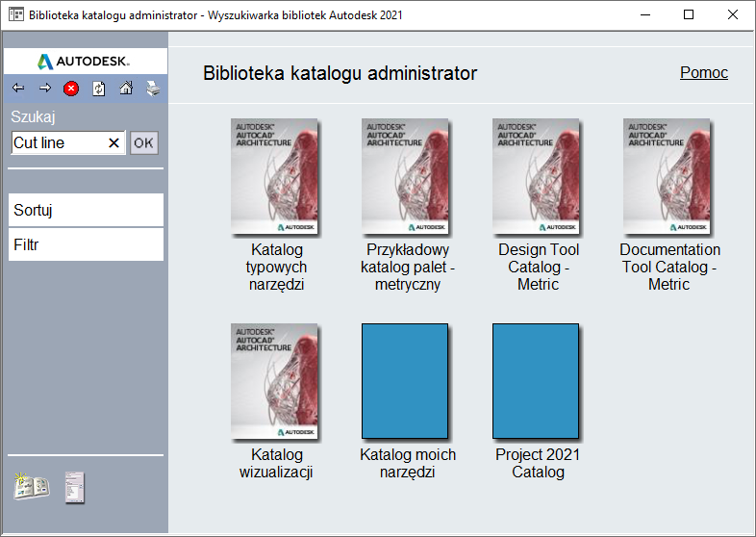This screenshot has width=756, height=537.
Task: Click the 'Katalog wizualizacji' label
Action: tap(276, 463)
